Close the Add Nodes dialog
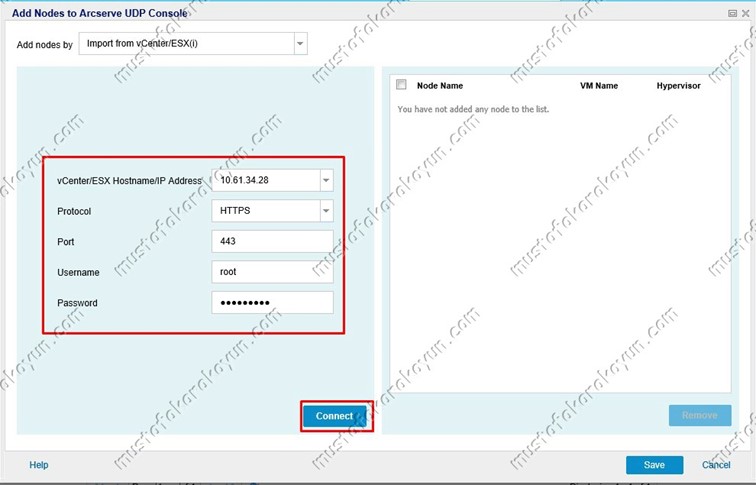Viewport: 756px width, 485px height. pos(745,13)
